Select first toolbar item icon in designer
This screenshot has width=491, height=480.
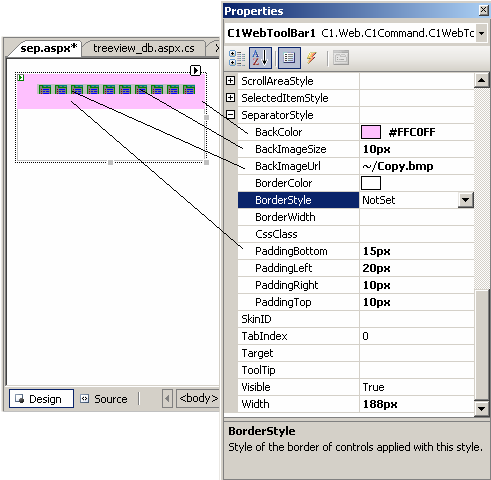[45, 89]
